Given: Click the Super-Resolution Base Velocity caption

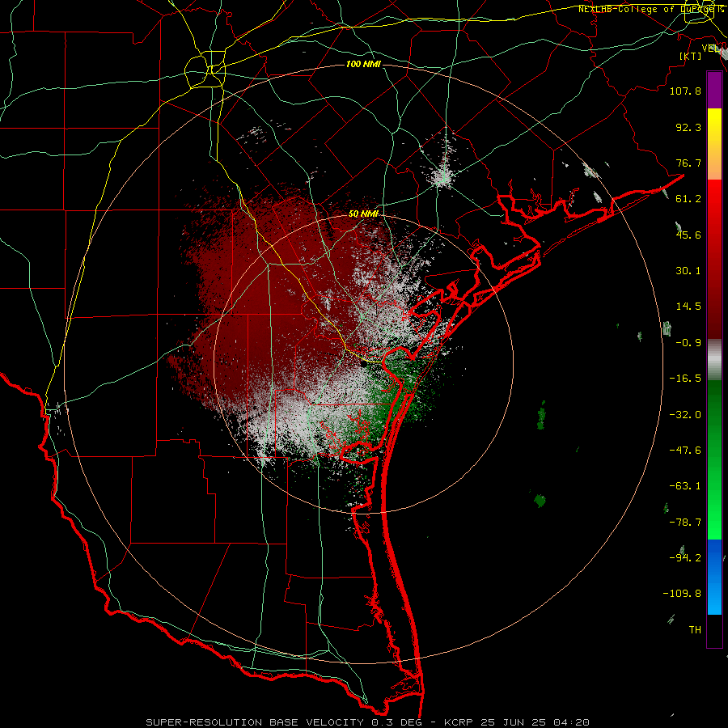Looking at the screenshot, I should [367, 722].
